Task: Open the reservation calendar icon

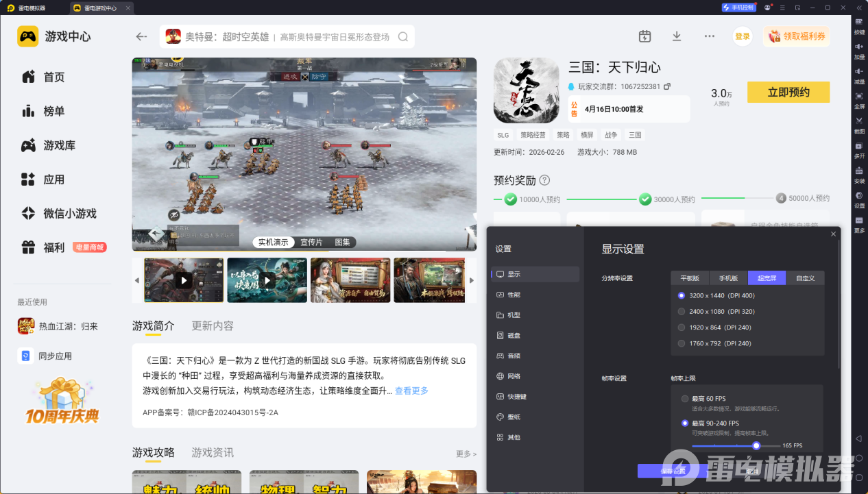Action: tap(644, 36)
